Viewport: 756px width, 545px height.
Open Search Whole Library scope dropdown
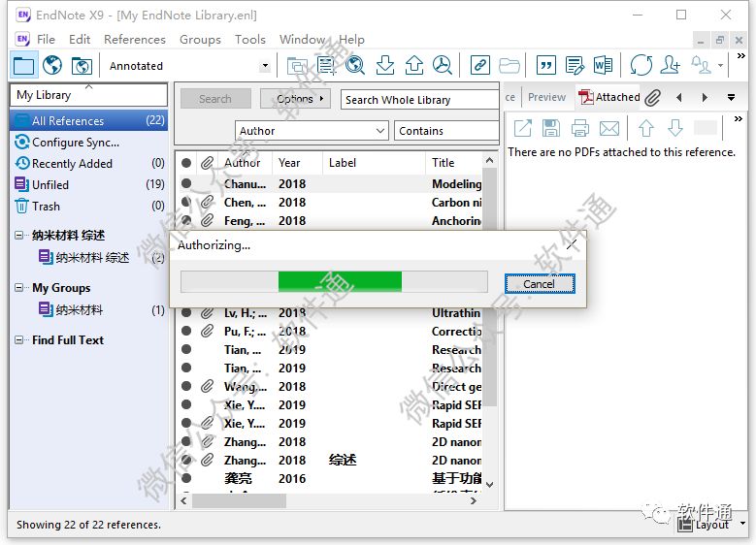pyautogui.click(x=419, y=100)
